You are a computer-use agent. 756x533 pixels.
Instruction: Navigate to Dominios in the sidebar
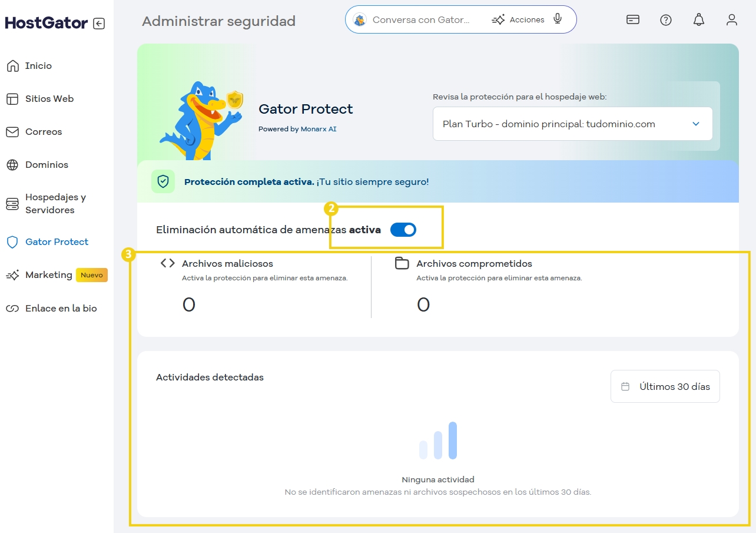point(45,165)
